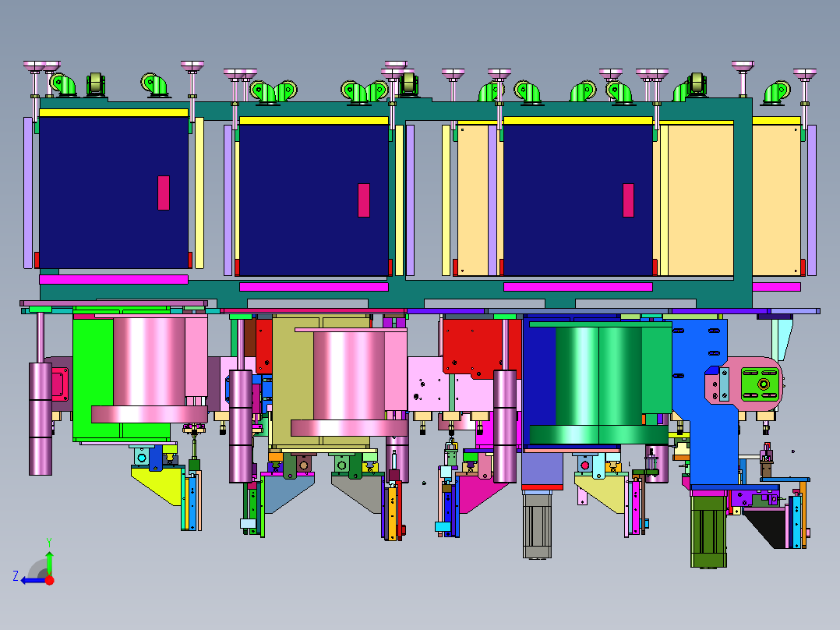Select the gray servo motor under the purple block
This screenshot has width=840, height=630.
click(537, 526)
